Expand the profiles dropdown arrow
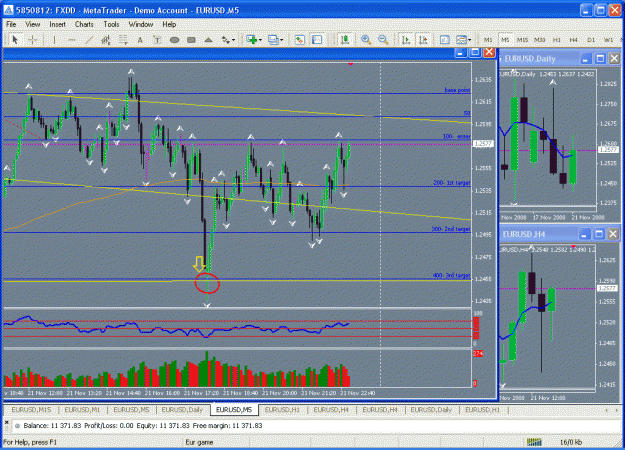This screenshot has width=625, height=450. click(282, 40)
